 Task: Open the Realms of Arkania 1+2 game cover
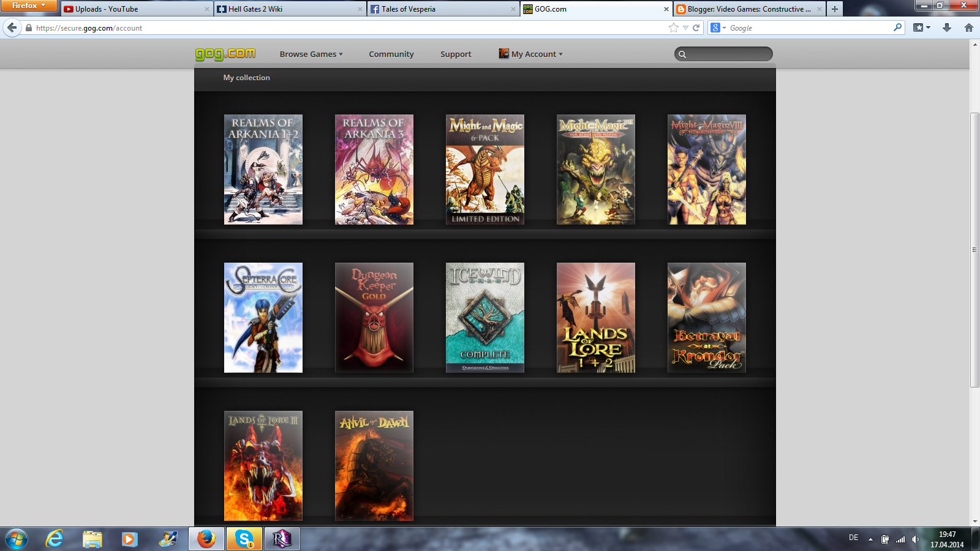[x=263, y=170]
